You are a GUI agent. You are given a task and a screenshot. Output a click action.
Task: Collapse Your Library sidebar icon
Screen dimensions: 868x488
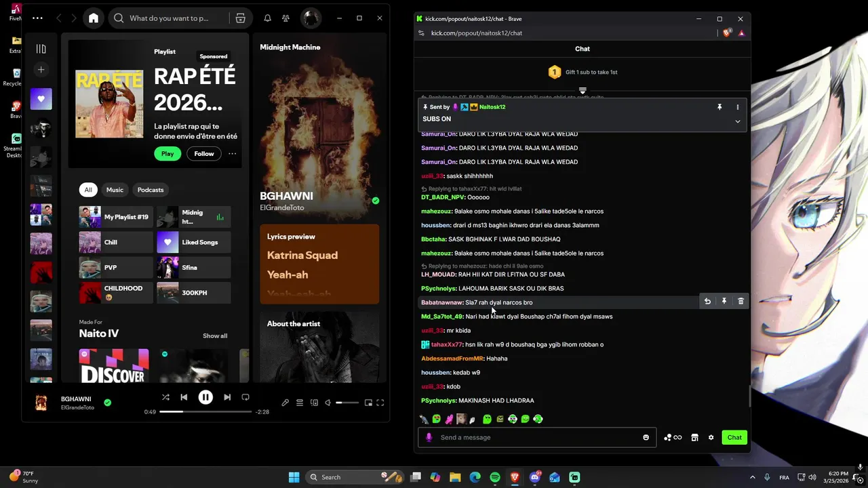point(41,49)
